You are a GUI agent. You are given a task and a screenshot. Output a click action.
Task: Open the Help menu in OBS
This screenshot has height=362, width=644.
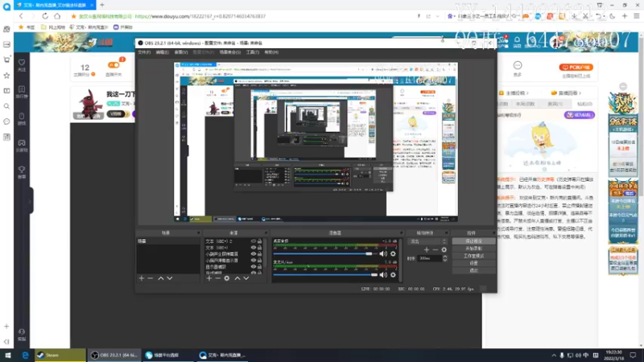(271, 52)
